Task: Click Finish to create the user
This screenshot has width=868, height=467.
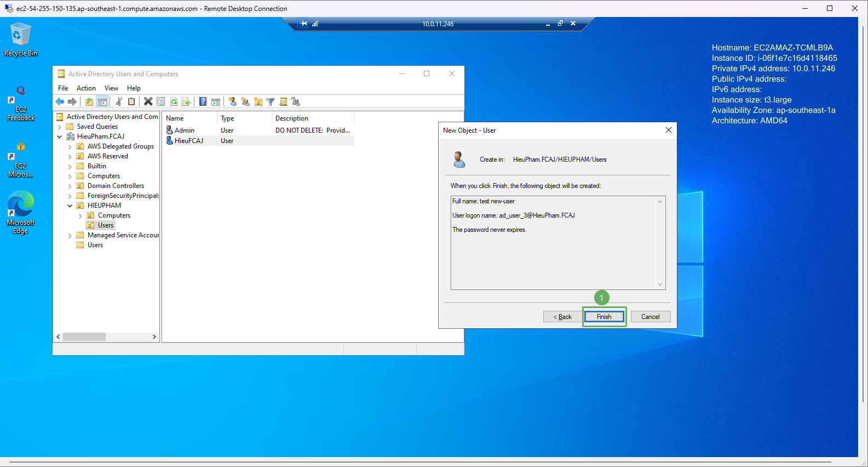Action: [604, 317]
